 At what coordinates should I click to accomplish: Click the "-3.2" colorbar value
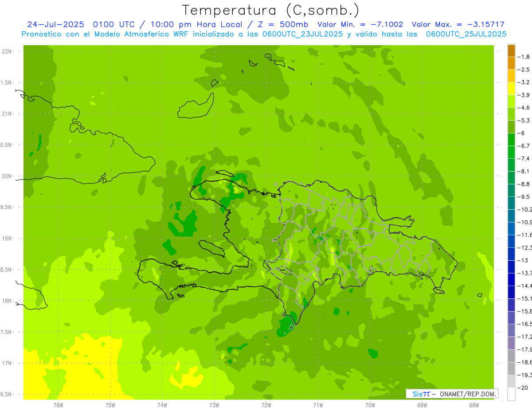pyautogui.click(x=524, y=82)
